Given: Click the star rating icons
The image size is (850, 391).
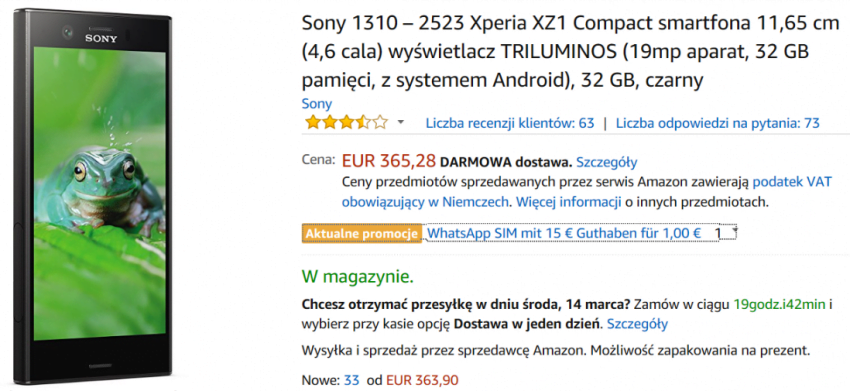Looking at the screenshot, I should [x=346, y=123].
